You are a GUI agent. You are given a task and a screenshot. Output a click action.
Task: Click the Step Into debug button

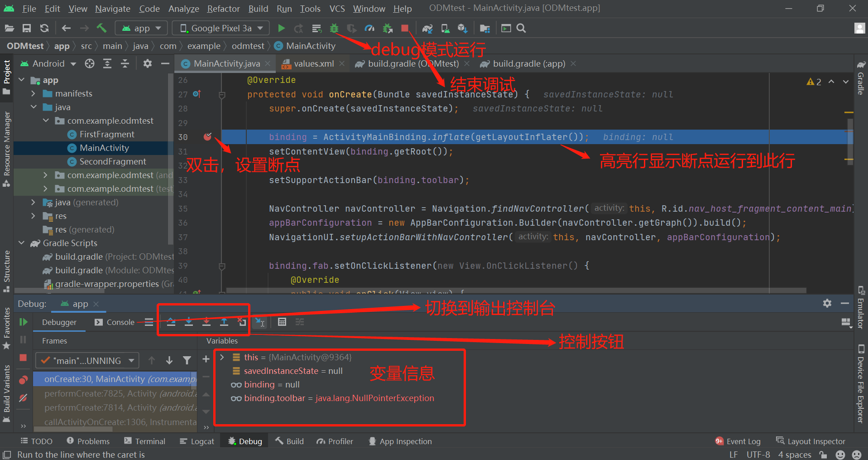pyautogui.click(x=189, y=322)
